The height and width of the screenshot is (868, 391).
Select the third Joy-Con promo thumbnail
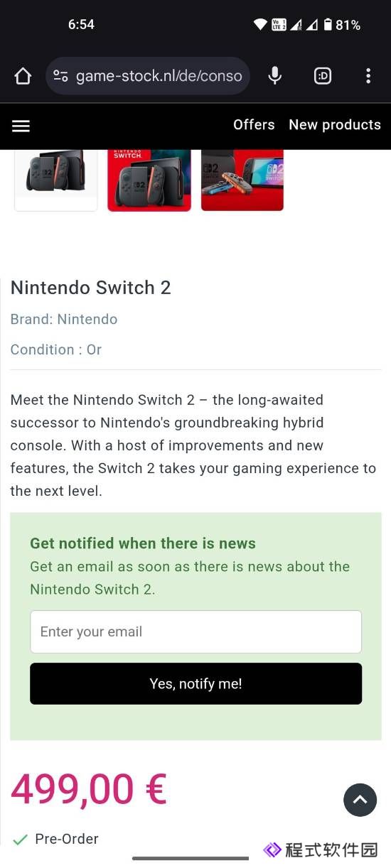[242, 180]
